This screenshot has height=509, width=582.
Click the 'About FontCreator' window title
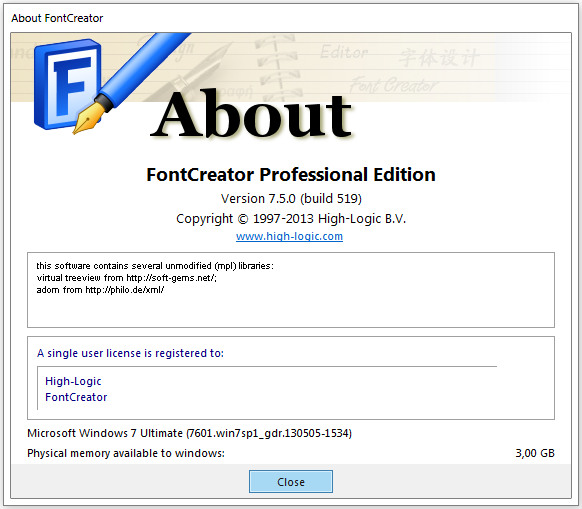(57, 18)
